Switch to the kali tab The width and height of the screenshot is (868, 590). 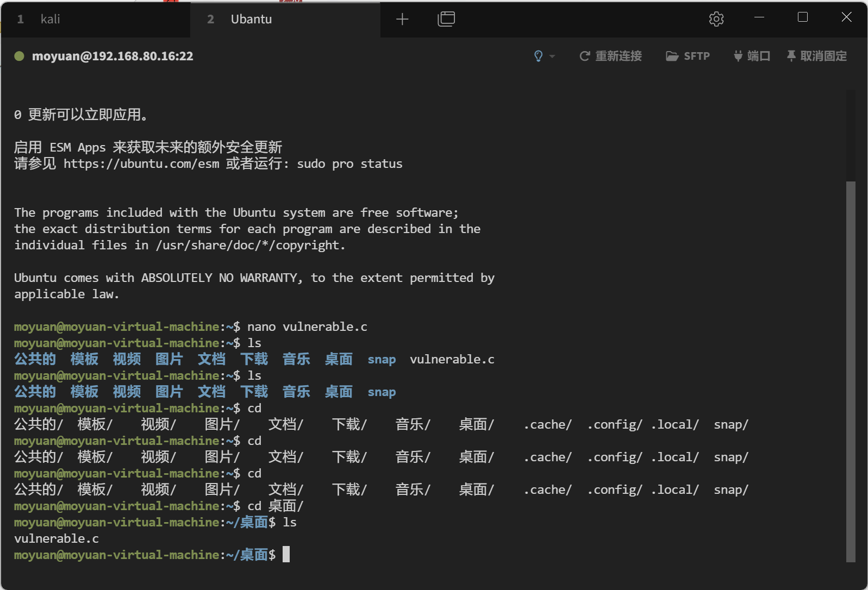coord(50,20)
